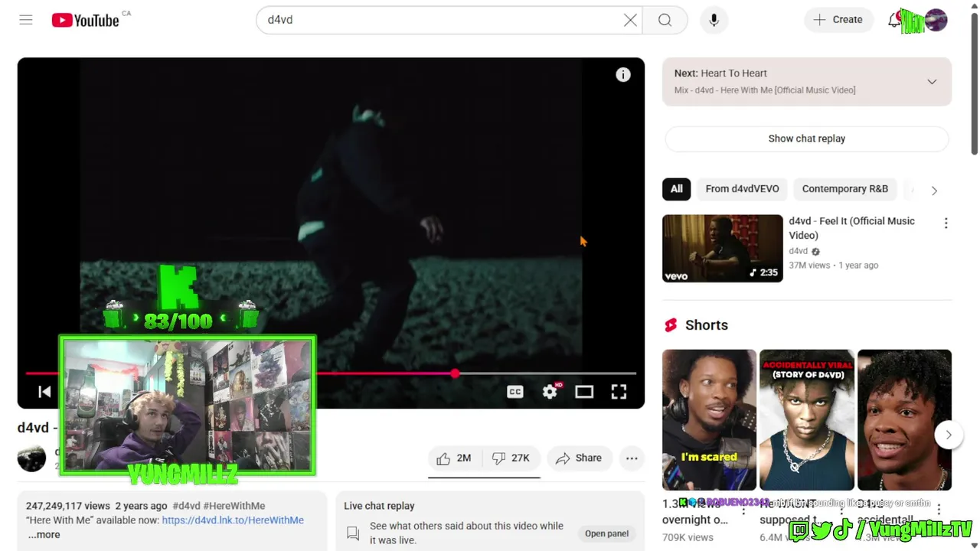Open the "I'm scared" short
The height and width of the screenshot is (551, 980).
[x=709, y=419]
